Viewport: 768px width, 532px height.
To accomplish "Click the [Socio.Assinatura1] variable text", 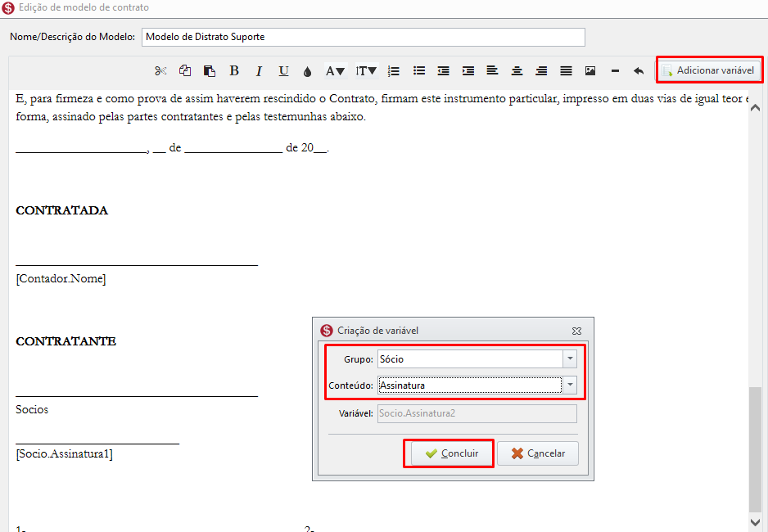I will [64, 453].
